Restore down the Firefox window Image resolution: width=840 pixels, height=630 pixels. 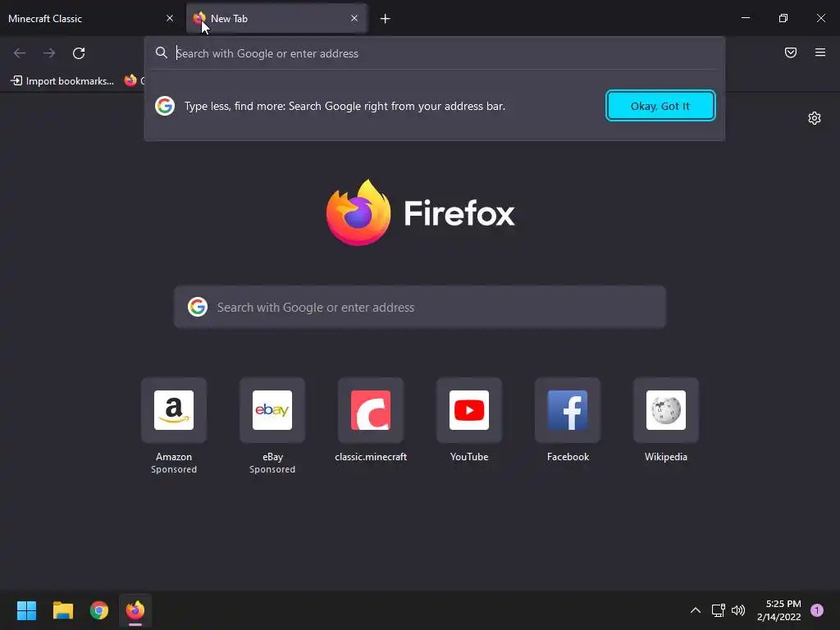[x=783, y=18]
